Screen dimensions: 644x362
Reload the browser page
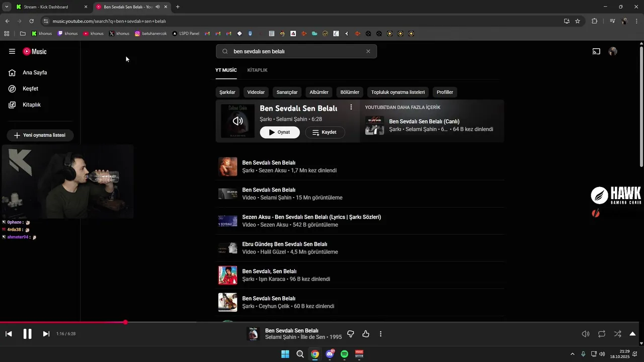pyautogui.click(x=31, y=21)
